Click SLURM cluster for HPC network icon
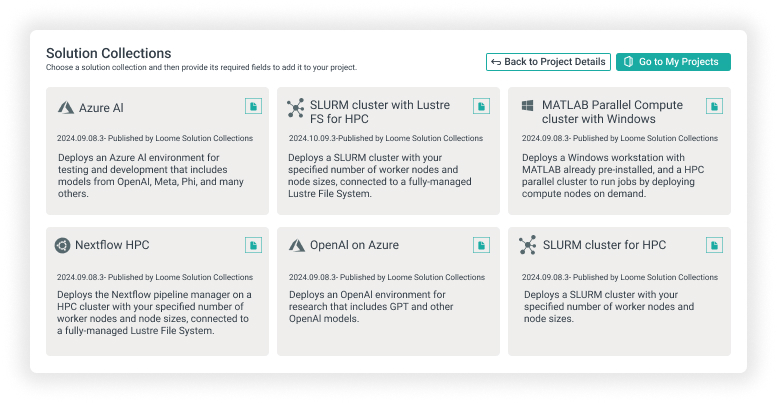 [x=527, y=245]
